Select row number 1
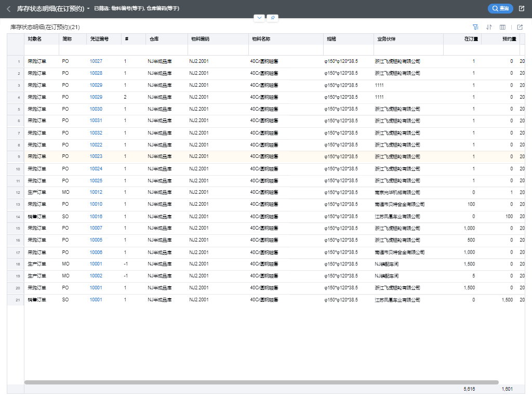The image size is (532, 399). (16, 61)
